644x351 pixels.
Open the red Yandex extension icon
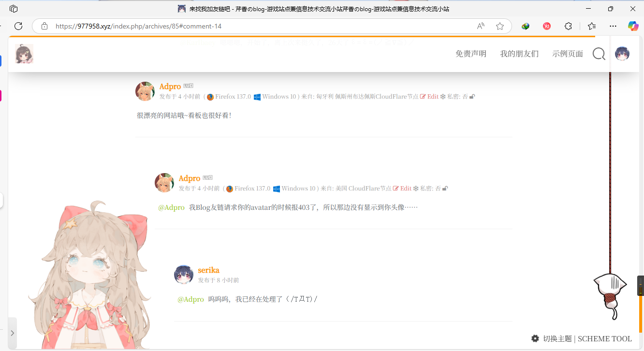546,26
